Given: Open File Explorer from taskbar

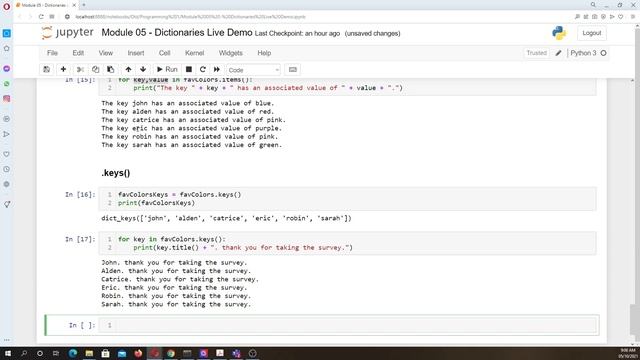Looking at the screenshot, I should [89, 353].
